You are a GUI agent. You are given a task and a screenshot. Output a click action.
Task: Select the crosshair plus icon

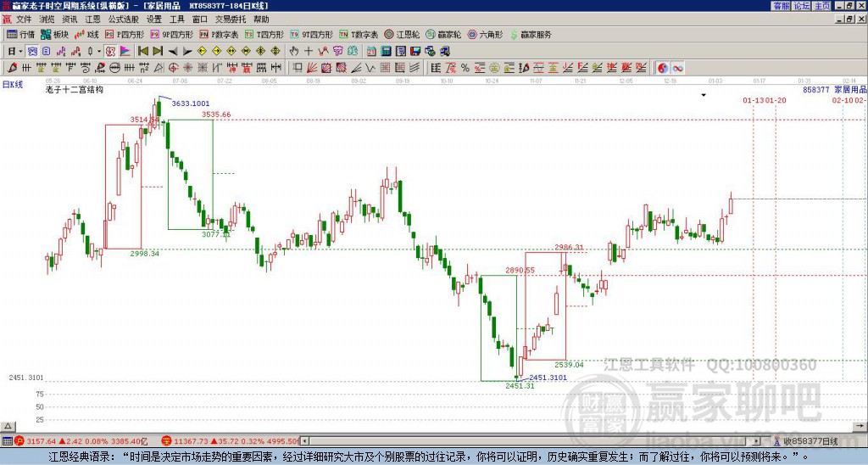[x=309, y=51]
